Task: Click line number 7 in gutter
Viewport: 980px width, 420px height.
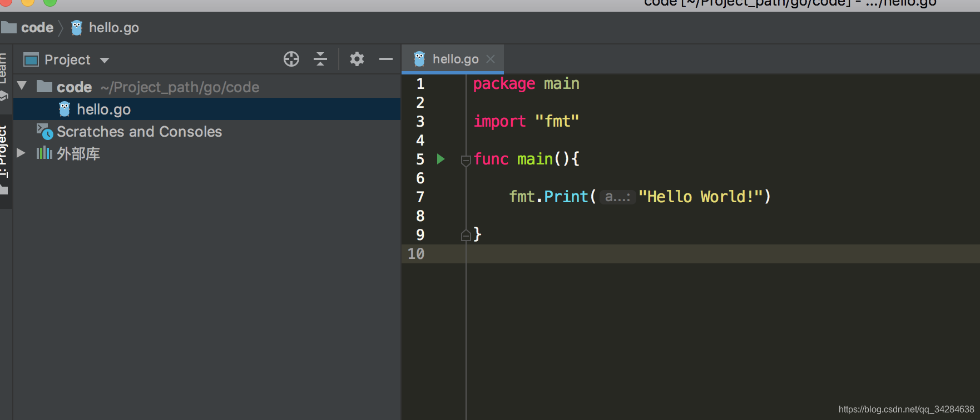Action: point(420,197)
